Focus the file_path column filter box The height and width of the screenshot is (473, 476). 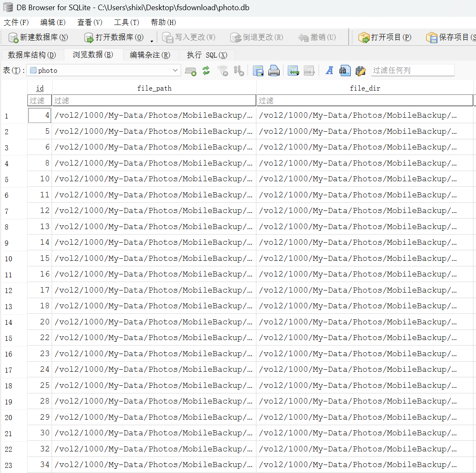pos(154,100)
